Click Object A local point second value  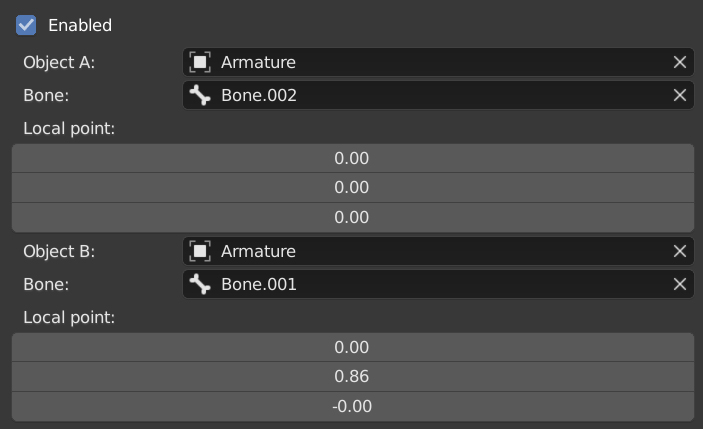pyautogui.click(x=353, y=187)
